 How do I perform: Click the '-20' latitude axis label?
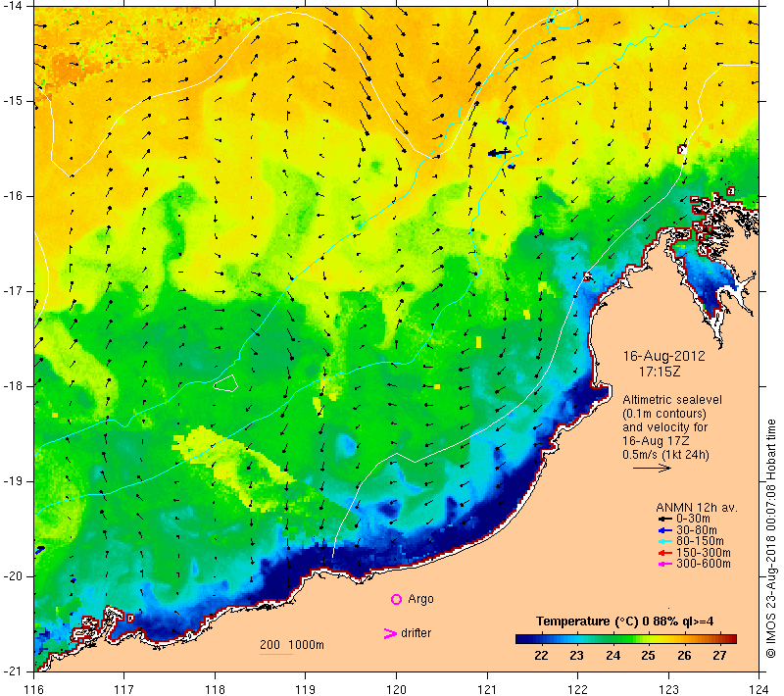click(13, 576)
